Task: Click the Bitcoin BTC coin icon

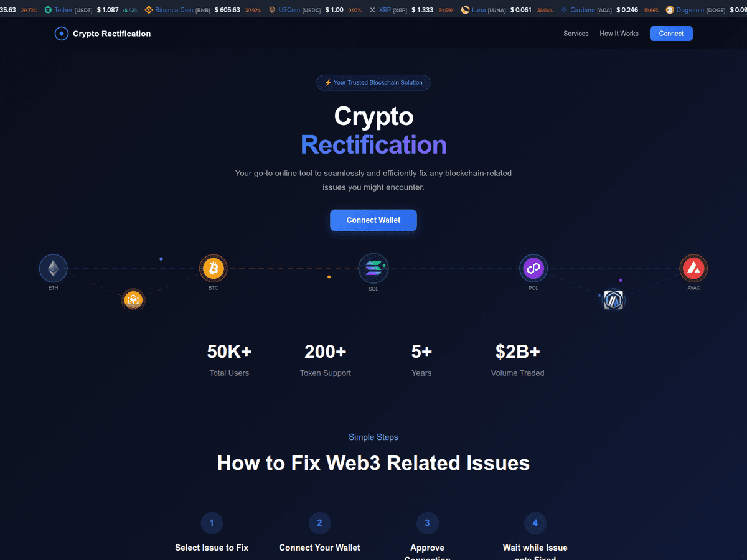Action: tap(214, 269)
